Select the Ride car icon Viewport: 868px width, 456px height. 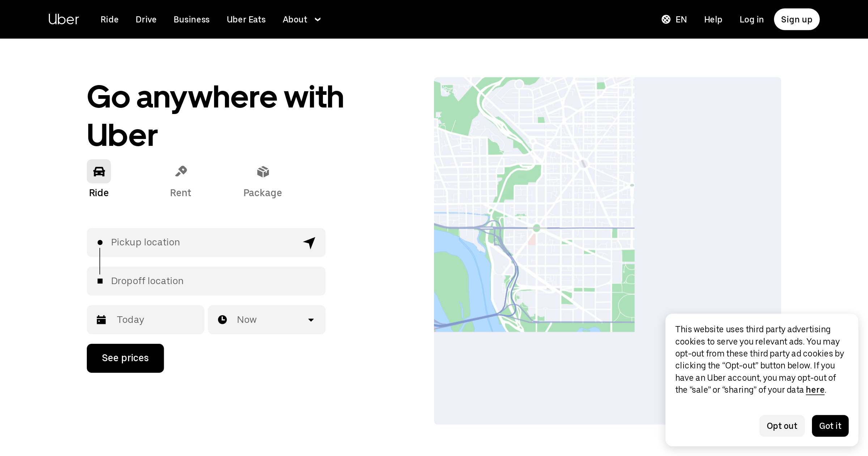pos(99,171)
